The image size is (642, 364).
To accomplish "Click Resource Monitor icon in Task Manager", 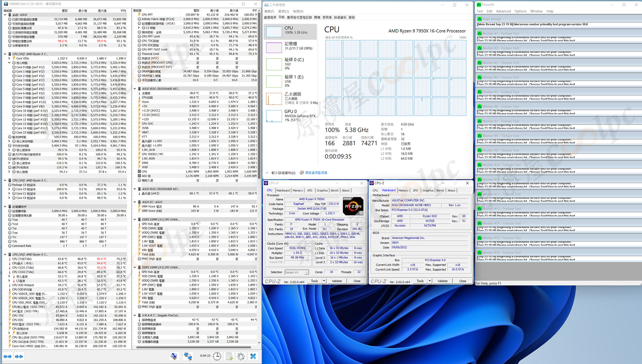I will [x=302, y=173].
